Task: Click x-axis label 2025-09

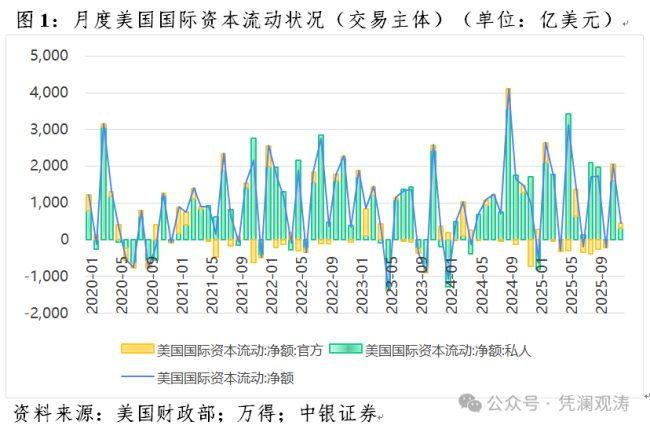Action: [602, 285]
